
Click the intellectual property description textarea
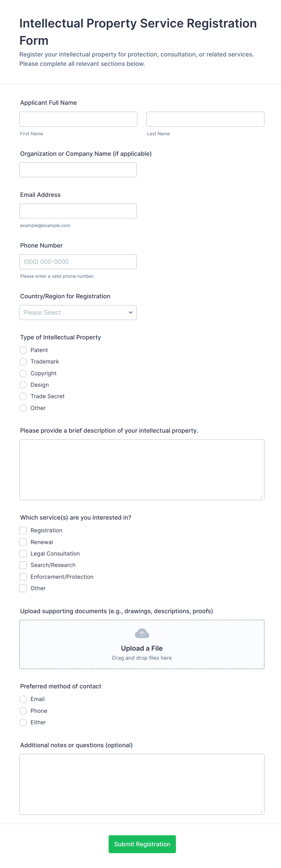click(142, 469)
